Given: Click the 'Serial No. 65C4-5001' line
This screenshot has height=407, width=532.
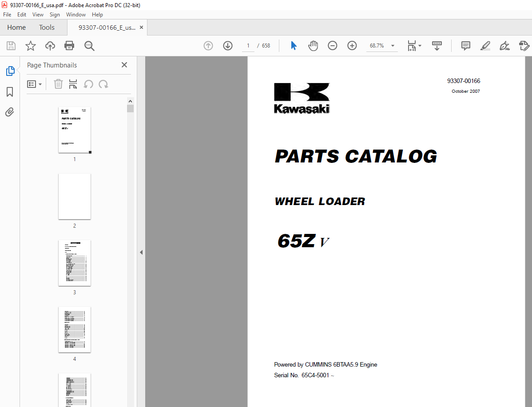Looking at the screenshot, I should coord(304,375).
